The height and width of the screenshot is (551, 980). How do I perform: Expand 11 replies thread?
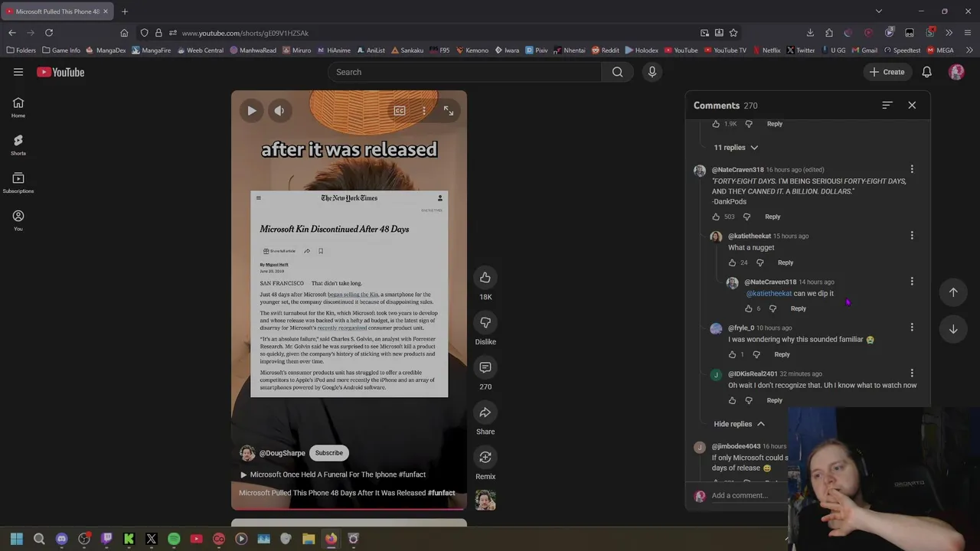[736, 148]
